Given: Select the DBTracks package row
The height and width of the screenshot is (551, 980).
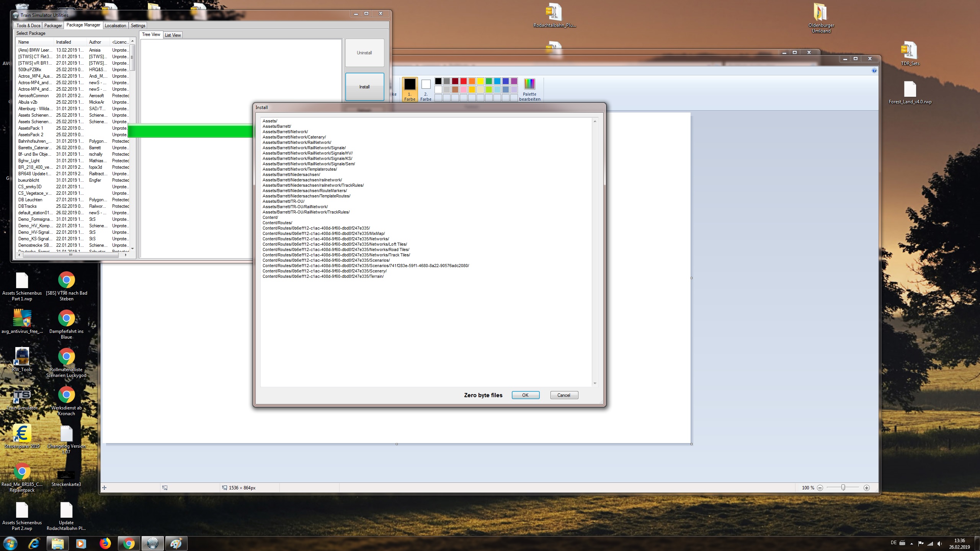Looking at the screenshot, I should tap(28, 206).
